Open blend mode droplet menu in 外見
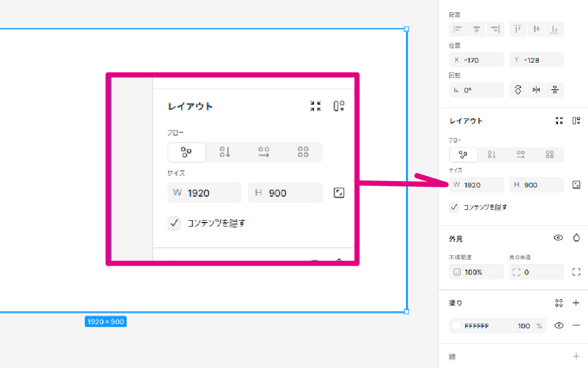This screenshot has width=588, height=368. point(577,238)
